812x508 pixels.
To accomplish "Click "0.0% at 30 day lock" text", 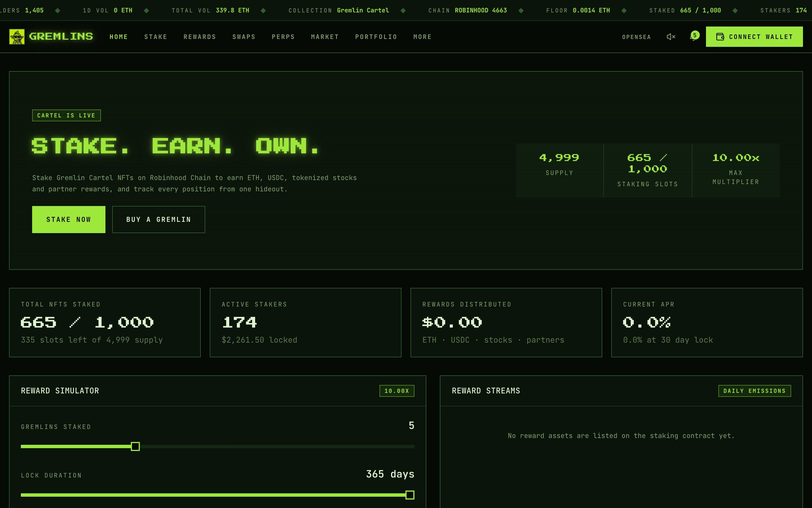I will 668,340.
